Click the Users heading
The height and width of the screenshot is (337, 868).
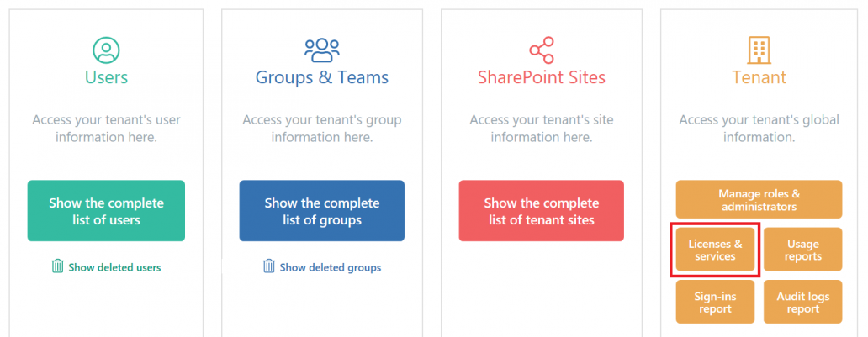tap(106, 77)
